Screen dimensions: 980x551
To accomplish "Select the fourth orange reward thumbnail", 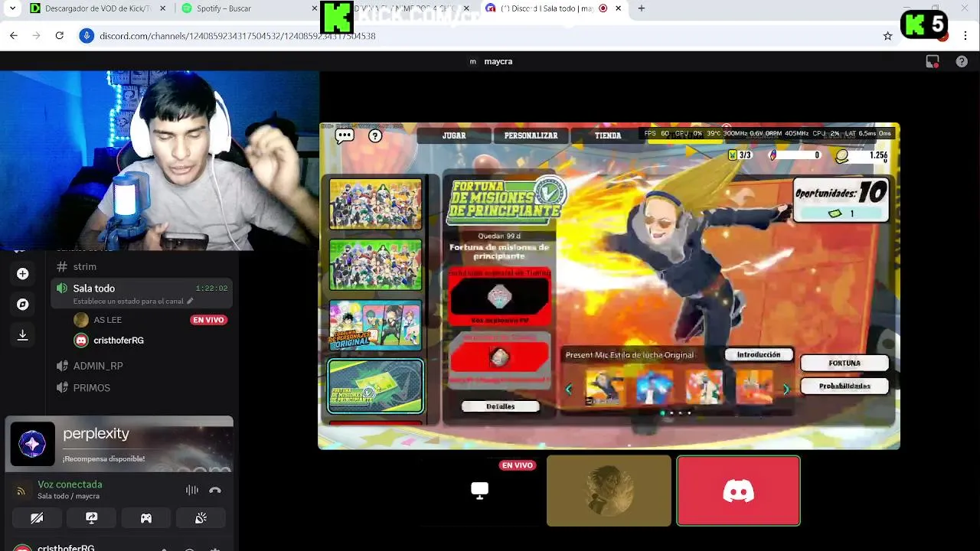I will 754,387.
